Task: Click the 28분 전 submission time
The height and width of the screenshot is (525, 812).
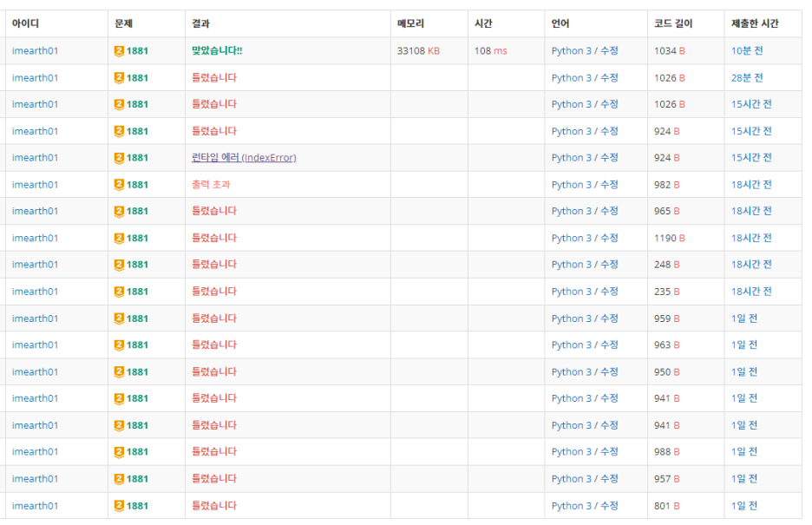Action: [x=747, y=77]
